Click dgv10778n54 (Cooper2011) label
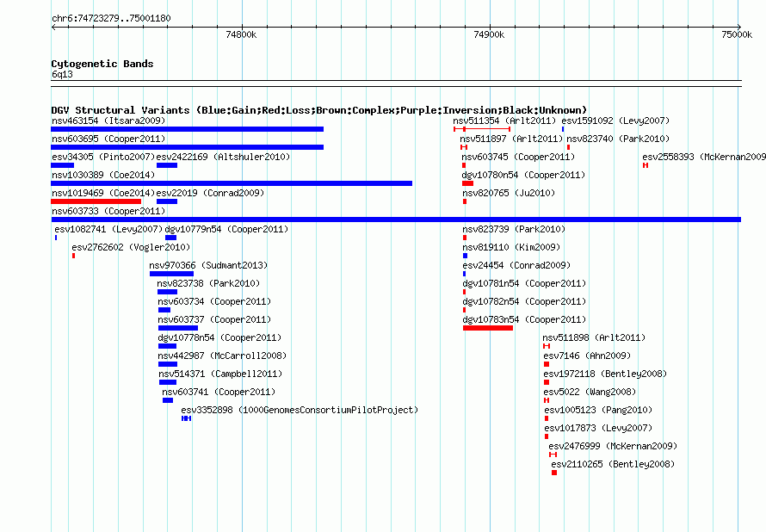766x532 pixels. 219,337
